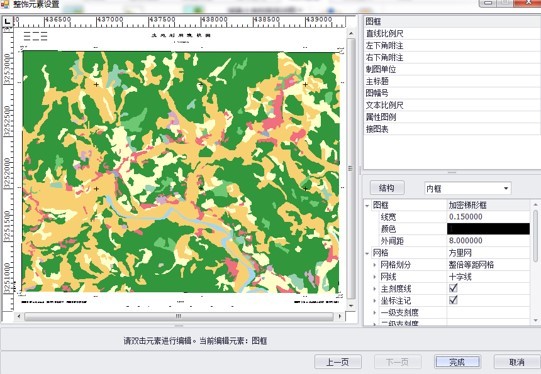Toggle the 坐标注记 checkbox
Viewport: 541px width, 374px height.
click(x=453, y=299)
